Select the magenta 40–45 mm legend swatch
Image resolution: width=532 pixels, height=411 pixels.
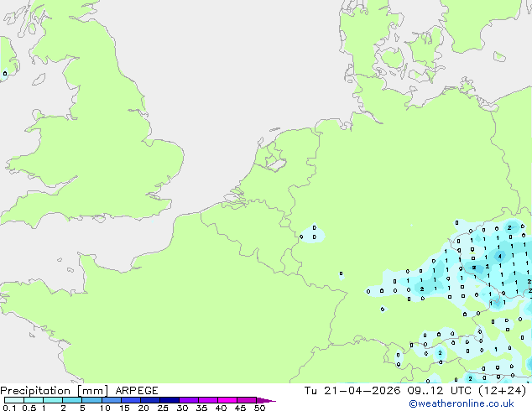pos(227,400)
